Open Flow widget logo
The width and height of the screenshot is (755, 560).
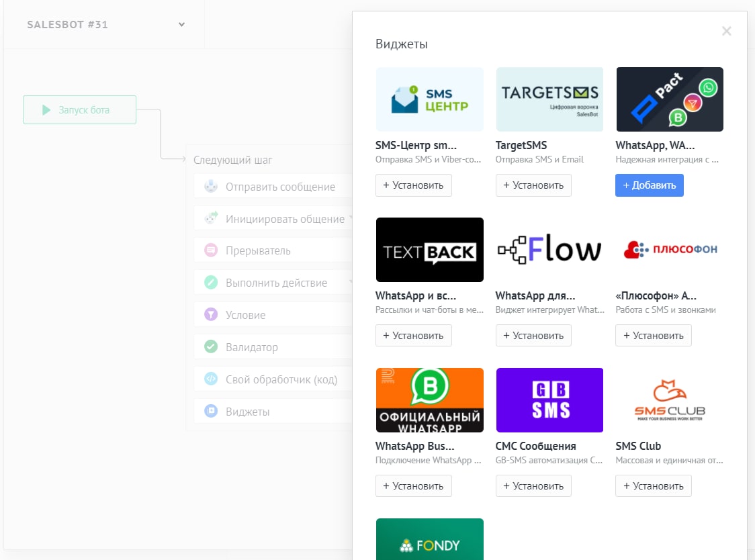[x=549, y=249]
